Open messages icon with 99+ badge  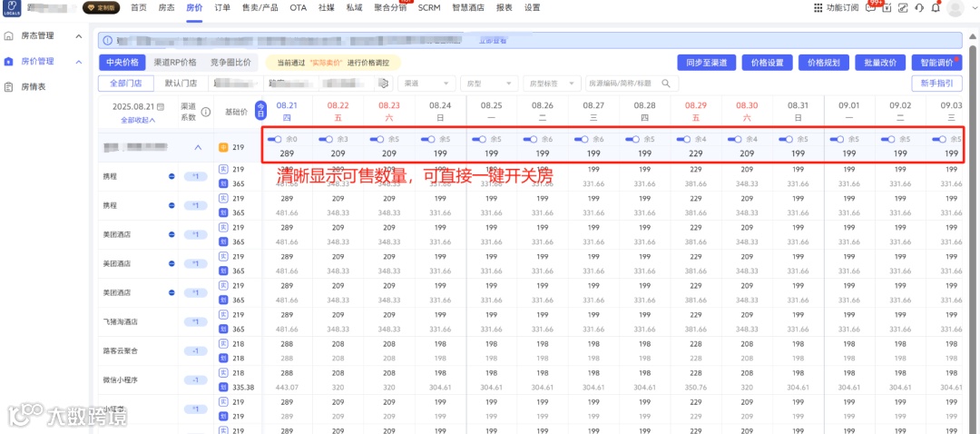(x=870, y=7)
